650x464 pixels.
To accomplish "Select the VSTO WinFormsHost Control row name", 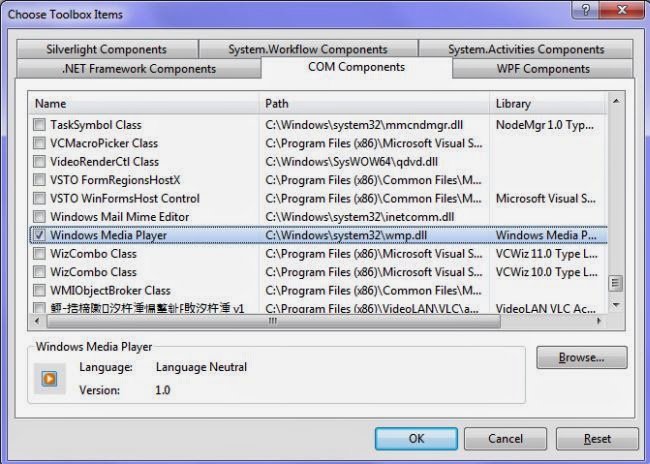I will pyautogui.click(x=125, y=198).
